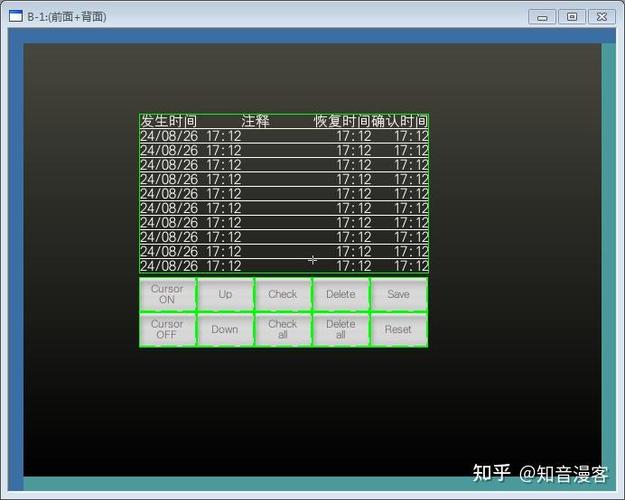The image size is (625, 500).
Task: Click the 发生时间 column header
Action: (169, 121)
